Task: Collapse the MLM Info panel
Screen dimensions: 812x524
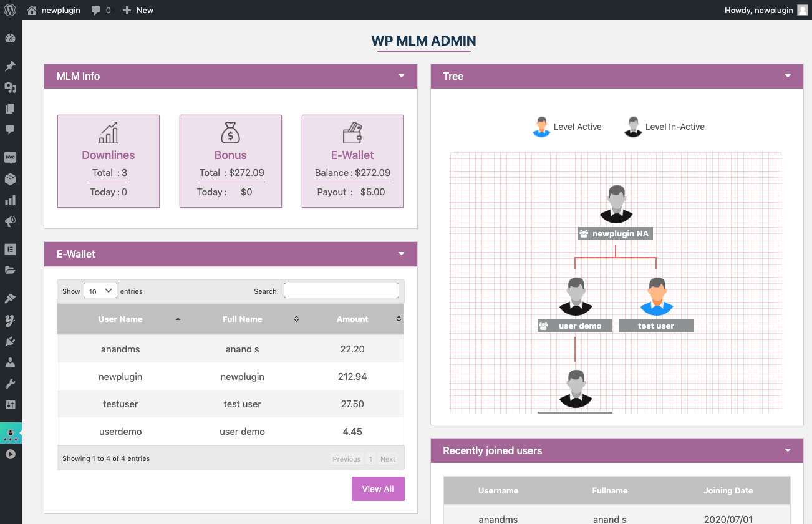Action: [x=401, y=75]
